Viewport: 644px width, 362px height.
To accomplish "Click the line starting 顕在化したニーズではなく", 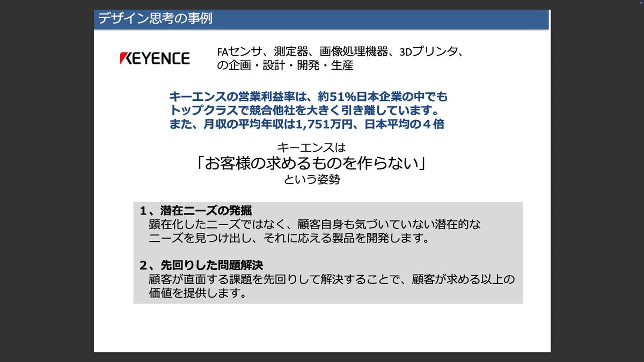I will (x=314, y=224).
